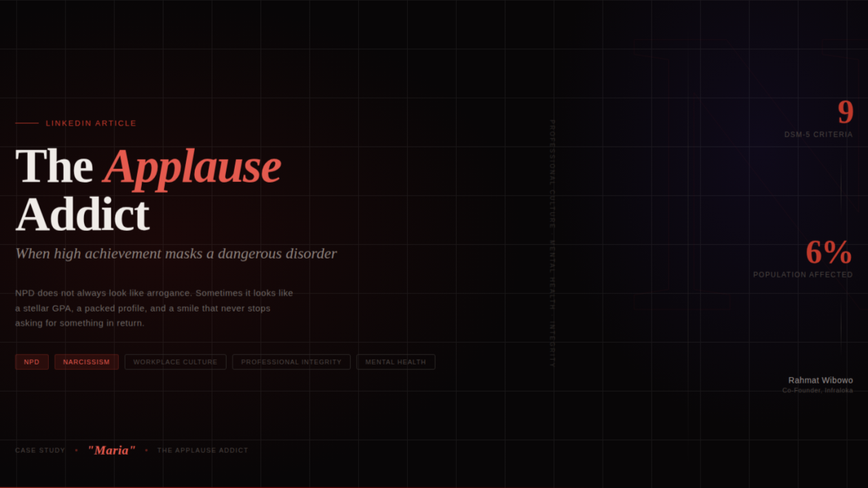Click the LINKEDIN ARTICLE label

[91, 124]
